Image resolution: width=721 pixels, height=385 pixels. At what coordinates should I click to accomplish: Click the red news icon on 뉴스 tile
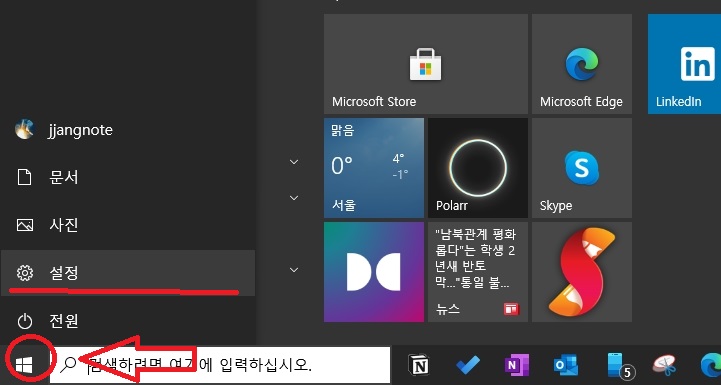pos(511,309)
